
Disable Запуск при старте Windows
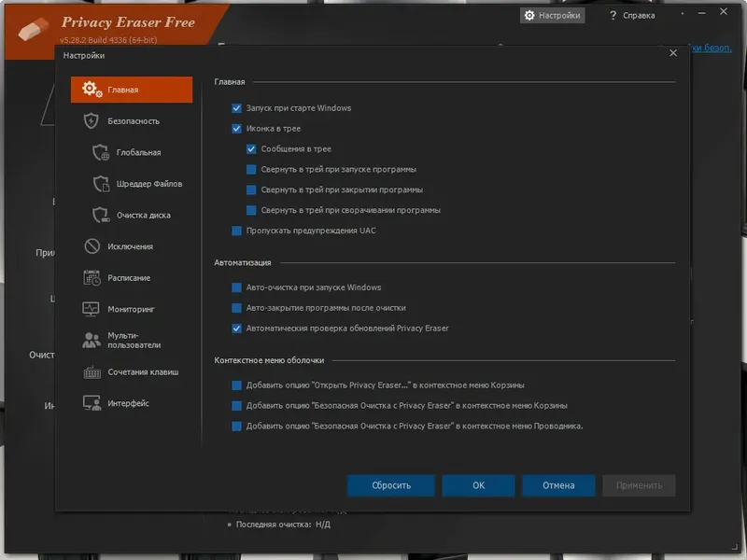236,107
